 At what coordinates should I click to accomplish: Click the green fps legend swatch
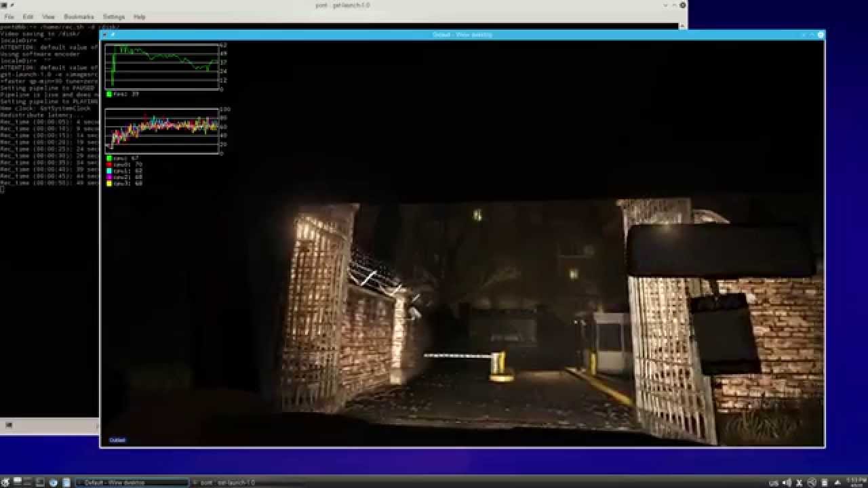[x=109, y=94]
